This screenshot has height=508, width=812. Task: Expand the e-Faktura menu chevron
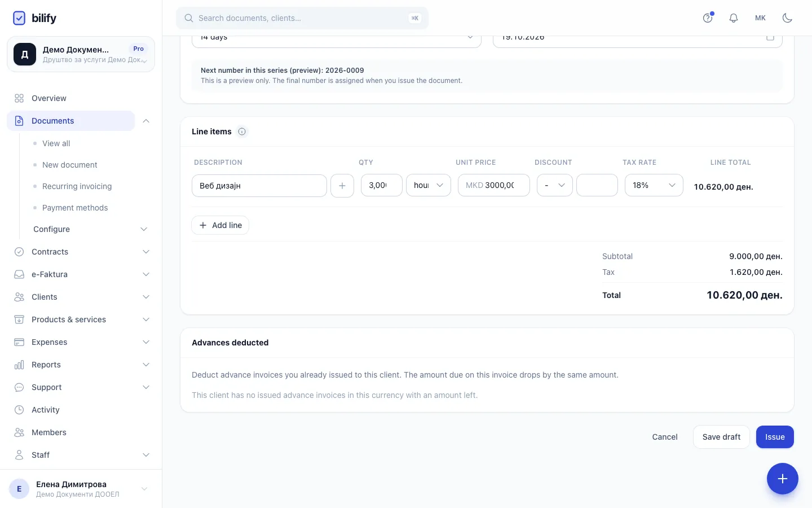pyautogui.click(x=146, y=274)
